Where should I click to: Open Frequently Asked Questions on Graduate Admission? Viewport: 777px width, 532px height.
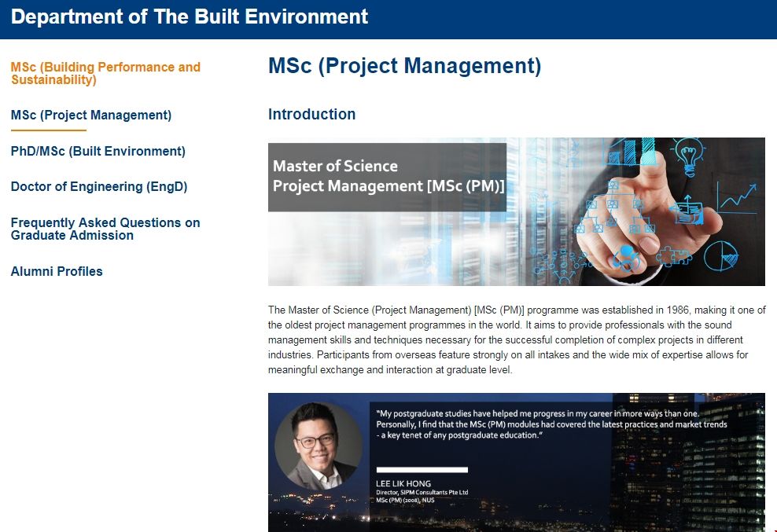point(105,229)
